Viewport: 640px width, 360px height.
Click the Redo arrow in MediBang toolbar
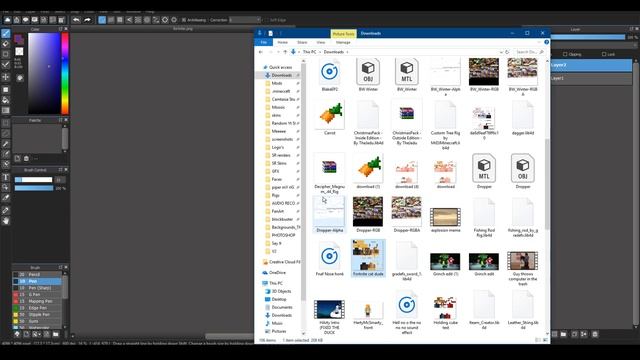tap(87, 20)
